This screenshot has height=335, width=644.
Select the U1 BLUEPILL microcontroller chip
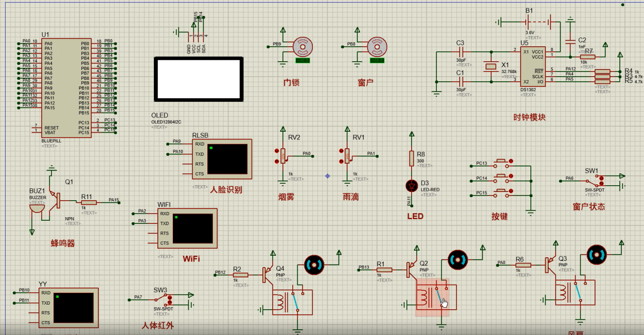67,87
